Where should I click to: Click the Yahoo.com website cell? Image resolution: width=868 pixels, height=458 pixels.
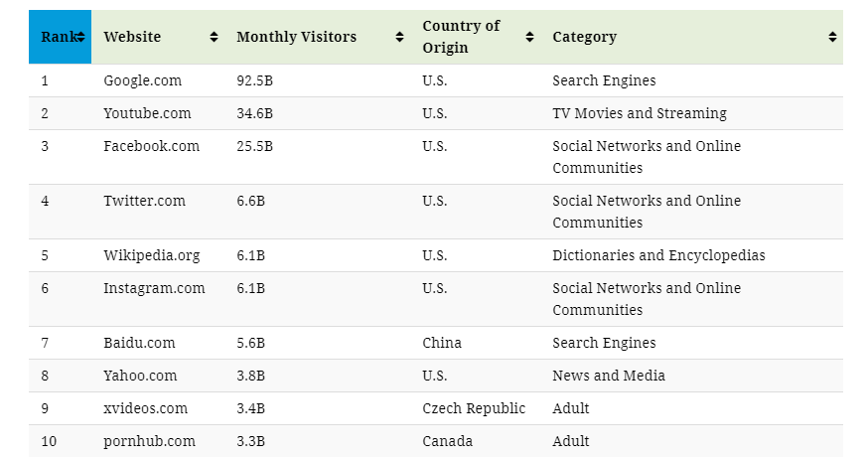pos(140,376)
